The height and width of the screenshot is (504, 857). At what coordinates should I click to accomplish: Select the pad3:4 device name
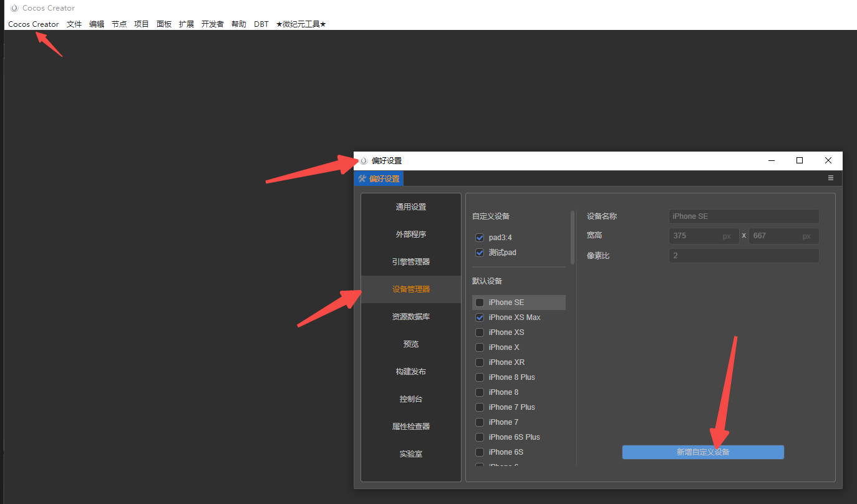tap(500, 238)
